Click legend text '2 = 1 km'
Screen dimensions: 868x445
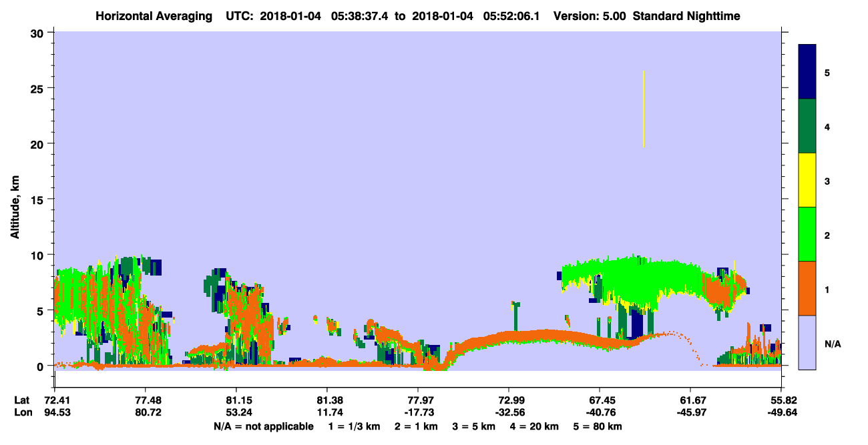pos(416,426)
